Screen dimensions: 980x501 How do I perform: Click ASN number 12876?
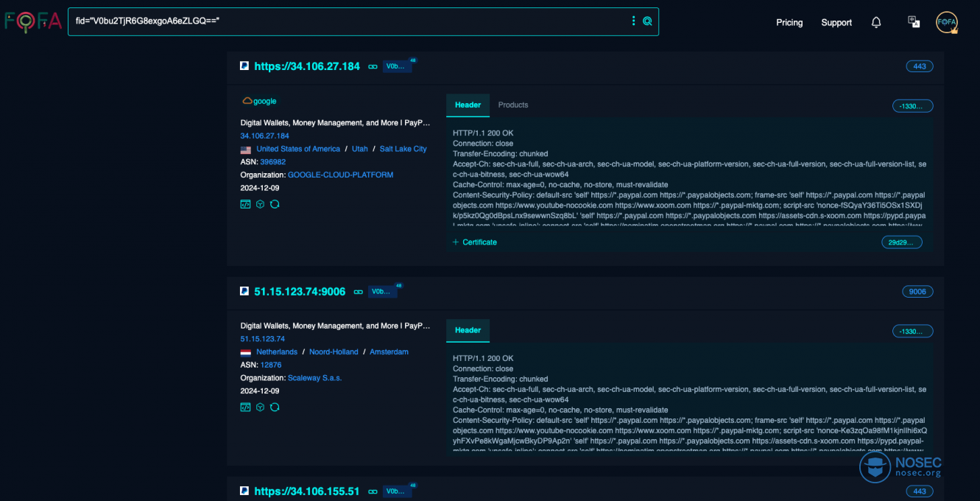coord(271,365)
